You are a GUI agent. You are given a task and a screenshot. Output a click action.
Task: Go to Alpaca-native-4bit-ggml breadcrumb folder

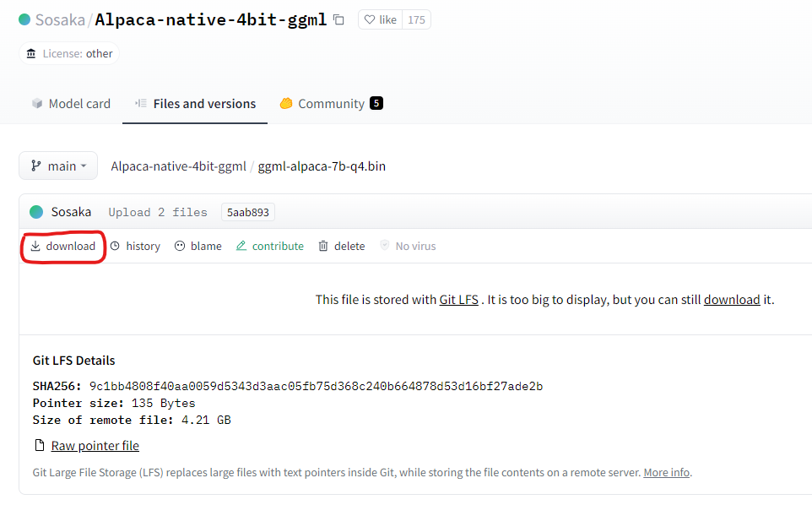click(x=178, y=166)
